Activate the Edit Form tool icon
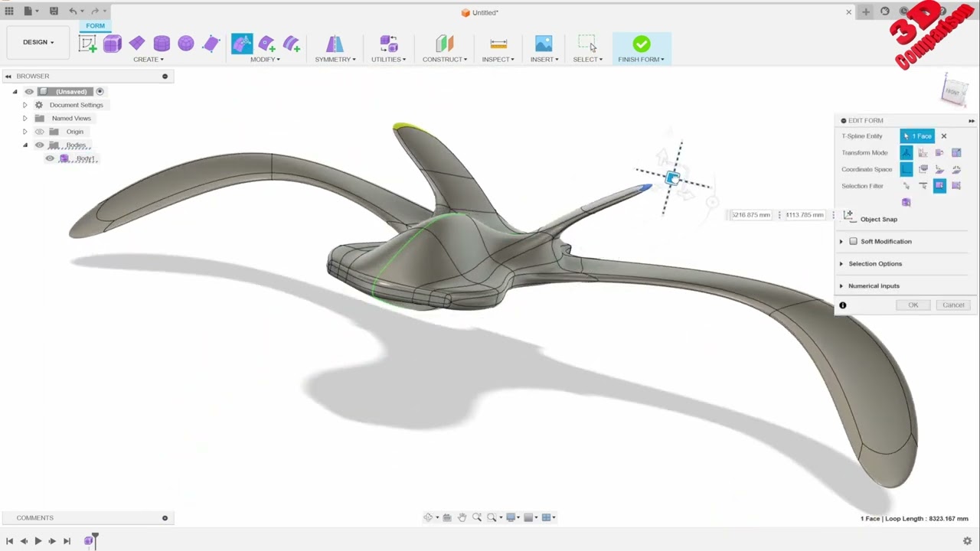980x551 pixels. [242, 44]
